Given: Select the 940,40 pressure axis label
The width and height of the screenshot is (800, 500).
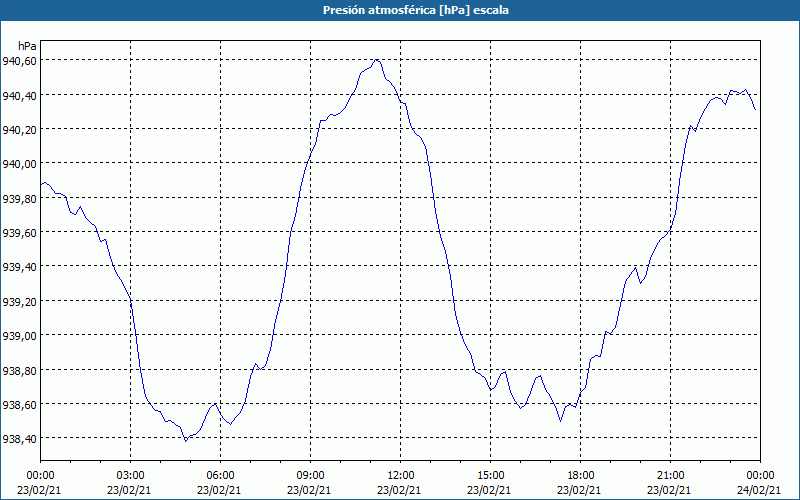Looking at the screenshot, I should 19,95.
